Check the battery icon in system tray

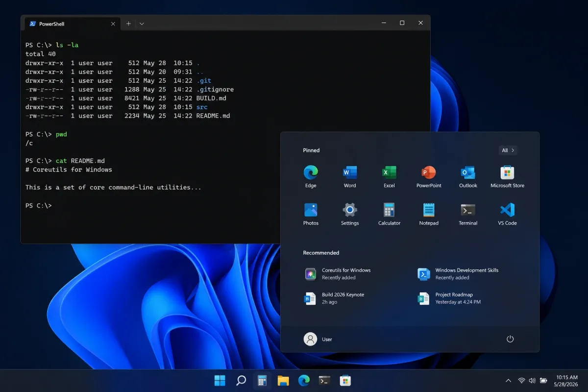543,381
